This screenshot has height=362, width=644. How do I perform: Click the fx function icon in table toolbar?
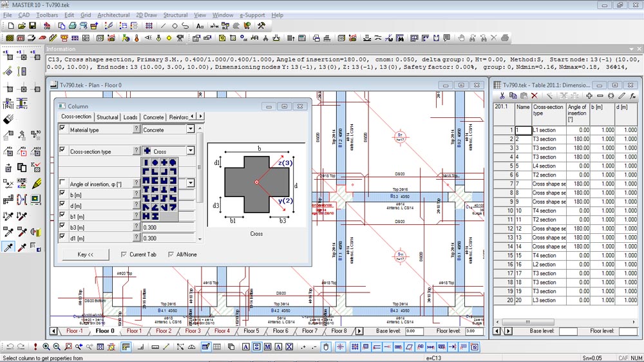click(632, 95)
